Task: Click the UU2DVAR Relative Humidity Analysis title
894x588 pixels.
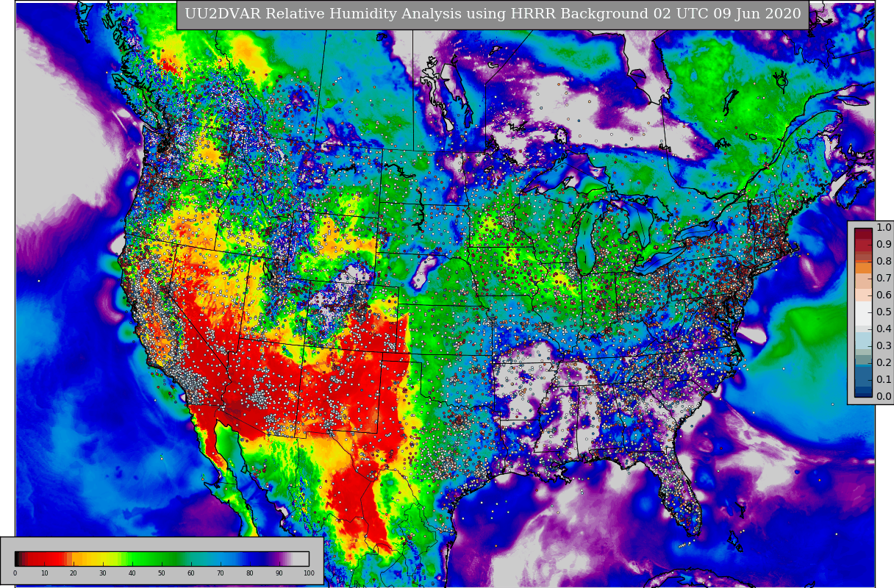Action: 493,14
